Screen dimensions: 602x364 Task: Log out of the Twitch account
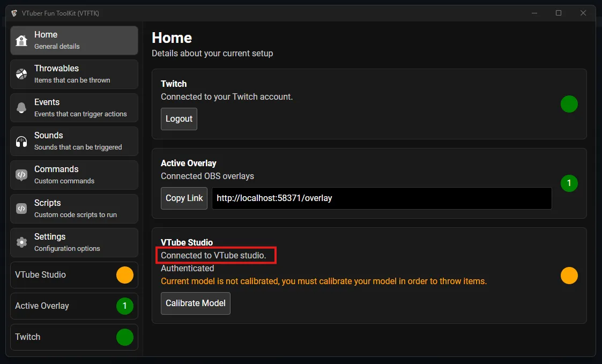coord(179,119)
